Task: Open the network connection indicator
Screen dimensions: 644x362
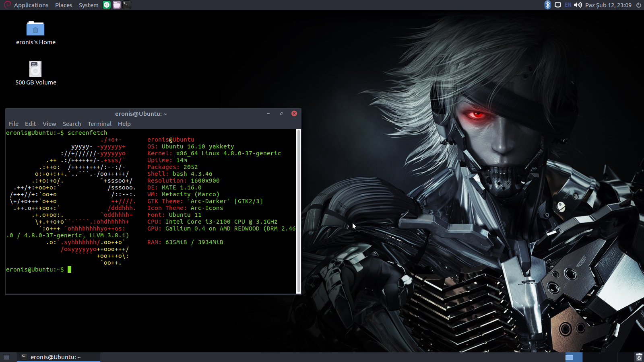Action: click(x=558, y=5)
